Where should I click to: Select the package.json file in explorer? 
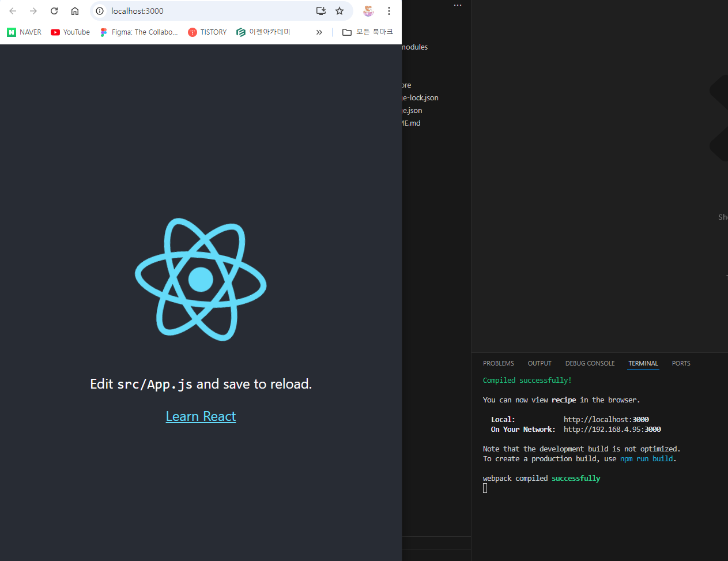point(412,111)
